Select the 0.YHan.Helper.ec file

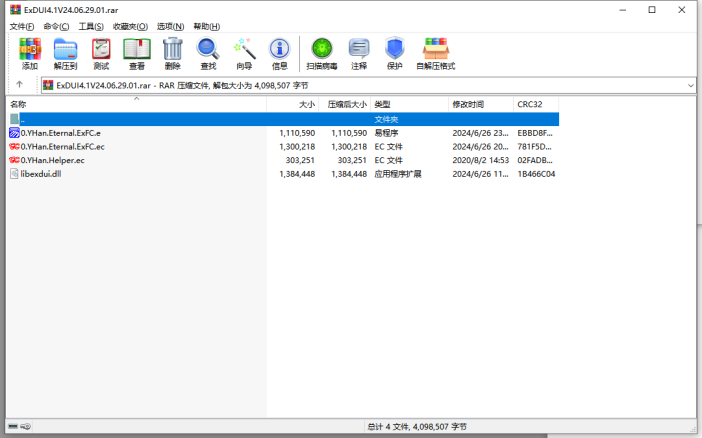tap(52, 160)
